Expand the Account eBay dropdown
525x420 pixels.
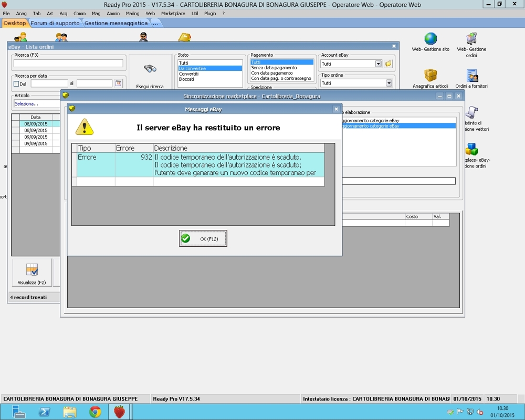coord(379,64)
